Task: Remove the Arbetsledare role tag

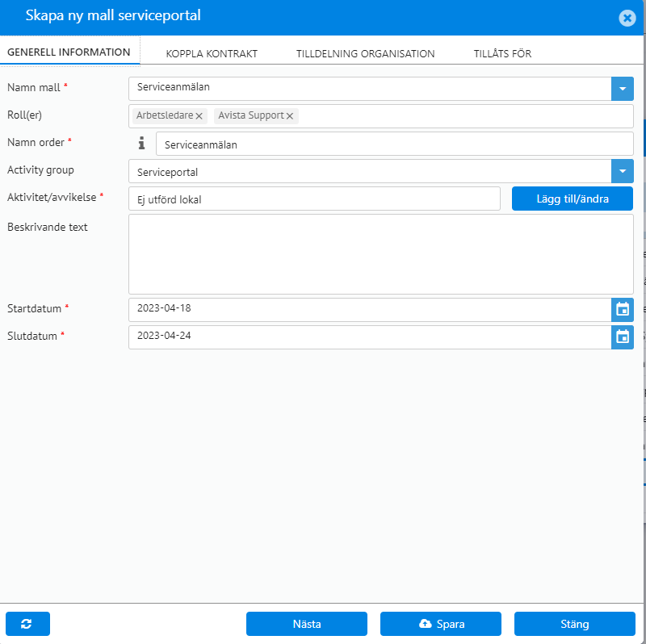Action: coord(199,116)
